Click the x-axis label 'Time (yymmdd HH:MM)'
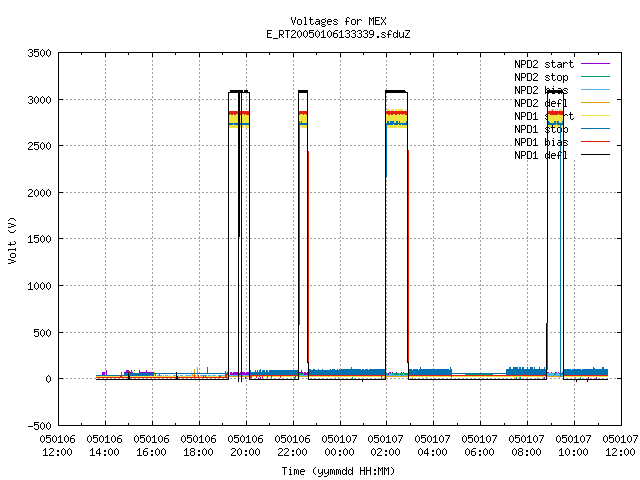 tap(338, 471)
